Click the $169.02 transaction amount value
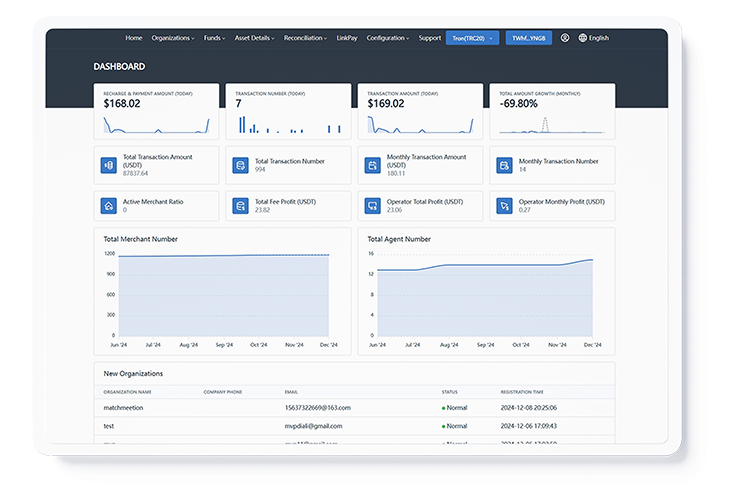 point(386,103)
